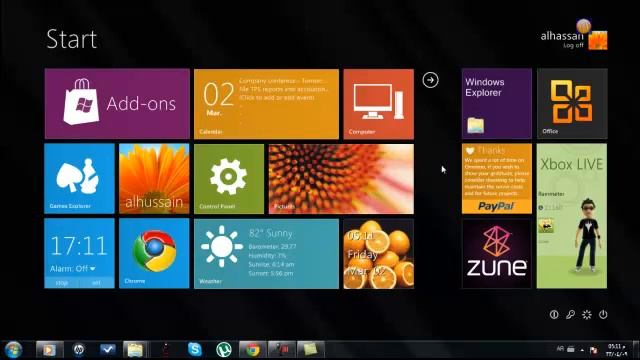Launch the Office tile
Screen dimensions: 640x360
[x=572, y=104]
